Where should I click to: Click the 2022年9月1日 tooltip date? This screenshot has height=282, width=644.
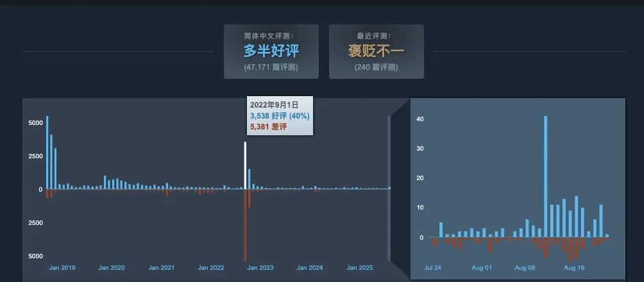pyautogui.click(x=274, y=104)
